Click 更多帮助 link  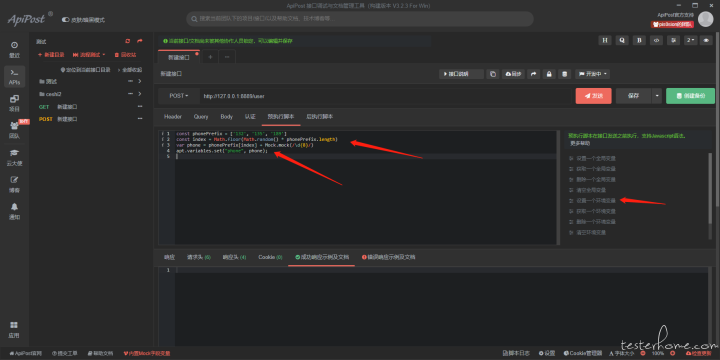[580, 143]
